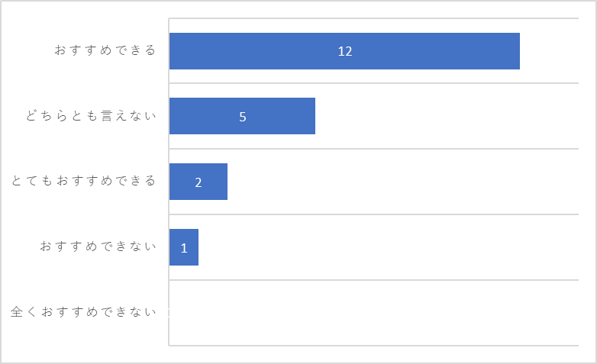
Task: Select the bar labeled 12
Action: tap(344, 51)
